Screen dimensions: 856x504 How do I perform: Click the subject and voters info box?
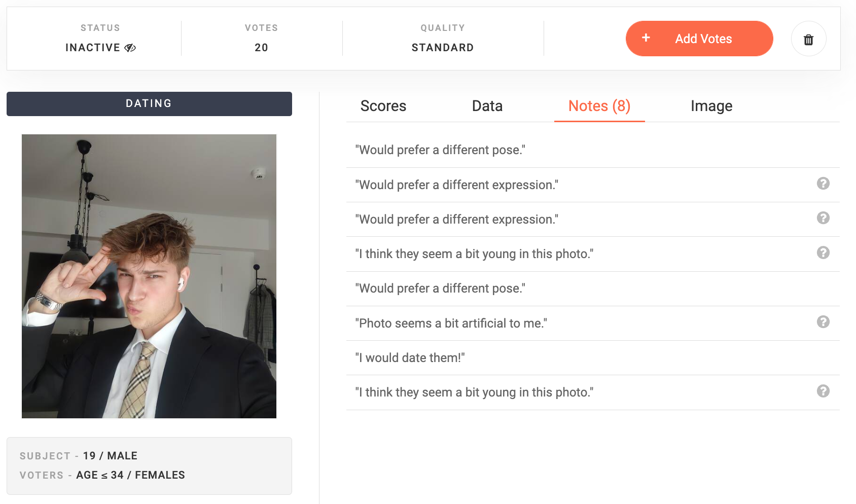pos(149,466)
